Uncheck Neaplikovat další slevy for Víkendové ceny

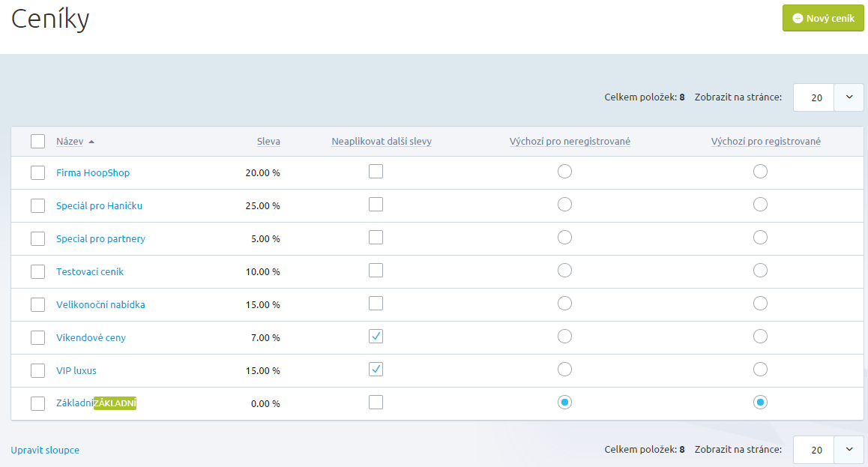(x=376, y=336)
